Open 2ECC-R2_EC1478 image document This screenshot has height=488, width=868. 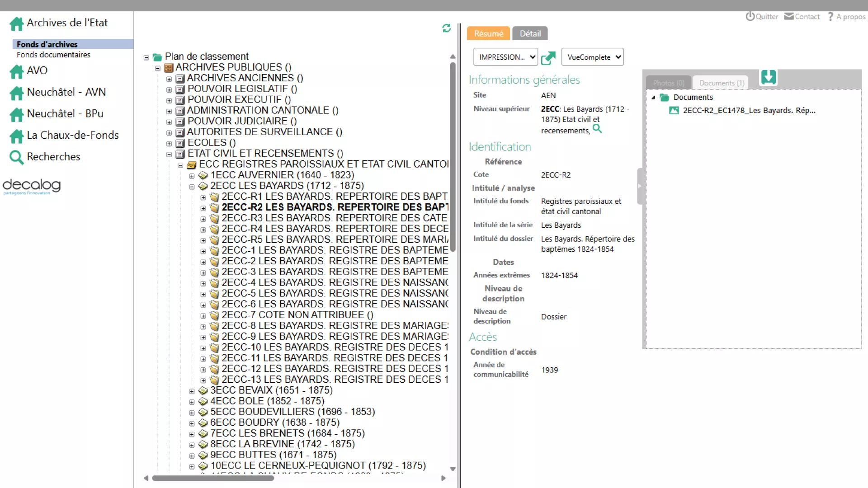pos(748,110)
